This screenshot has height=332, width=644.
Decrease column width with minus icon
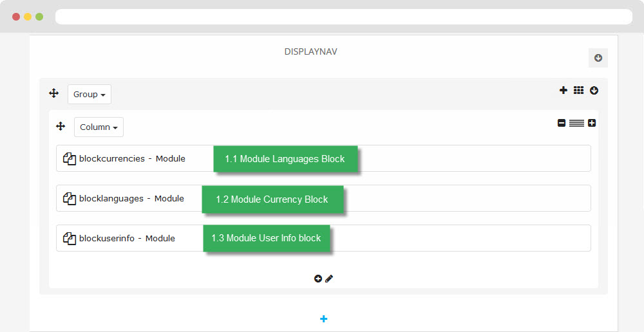[562, 123]
